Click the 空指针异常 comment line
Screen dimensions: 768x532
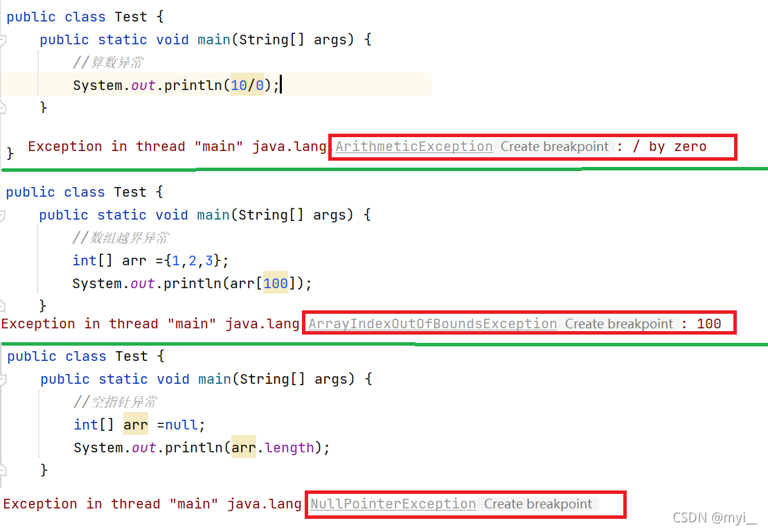115,402
